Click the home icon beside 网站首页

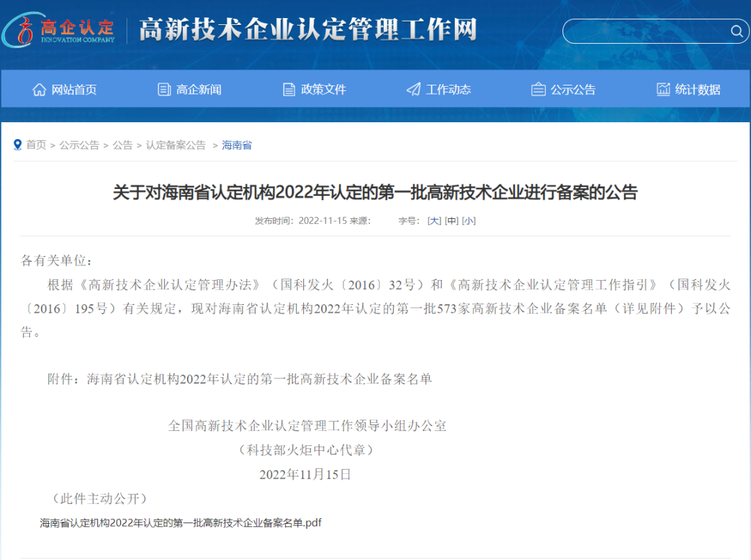[39, 90]
